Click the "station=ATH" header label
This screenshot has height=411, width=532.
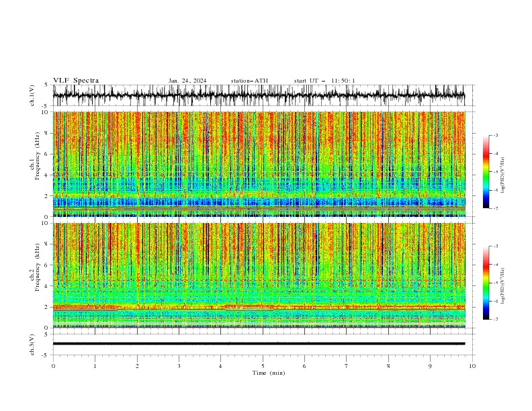pos(249,81)
